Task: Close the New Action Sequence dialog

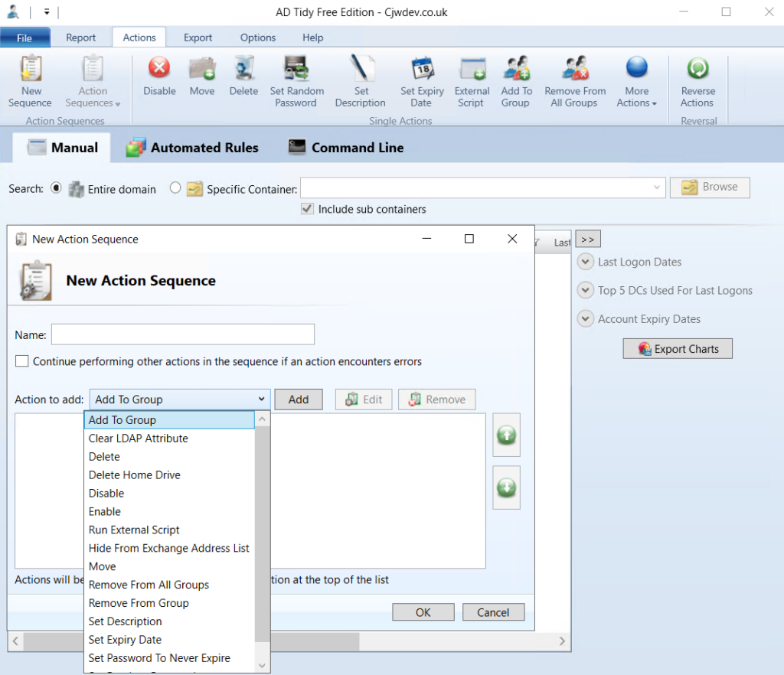Action: 512,239
